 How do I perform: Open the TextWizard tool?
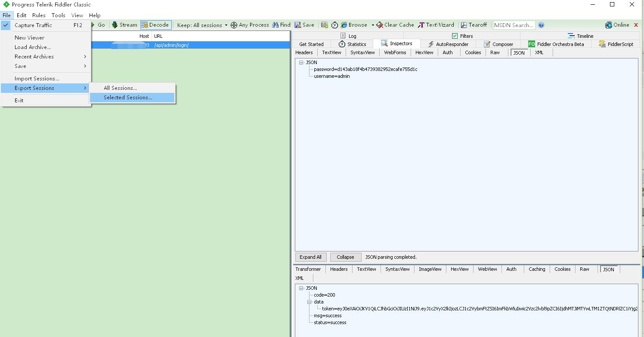pyautogui.click(x=436, y=25)
